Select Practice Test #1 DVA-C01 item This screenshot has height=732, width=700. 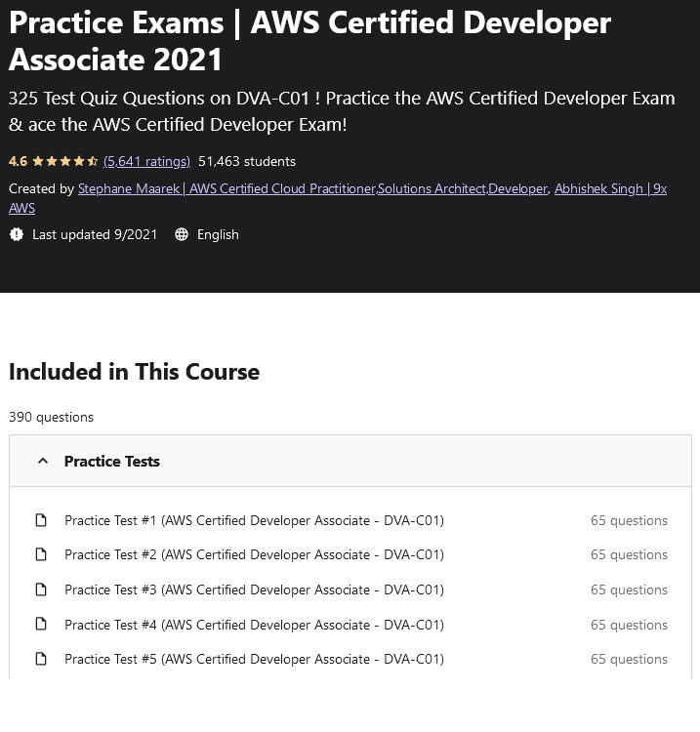[x=254, y=520]
